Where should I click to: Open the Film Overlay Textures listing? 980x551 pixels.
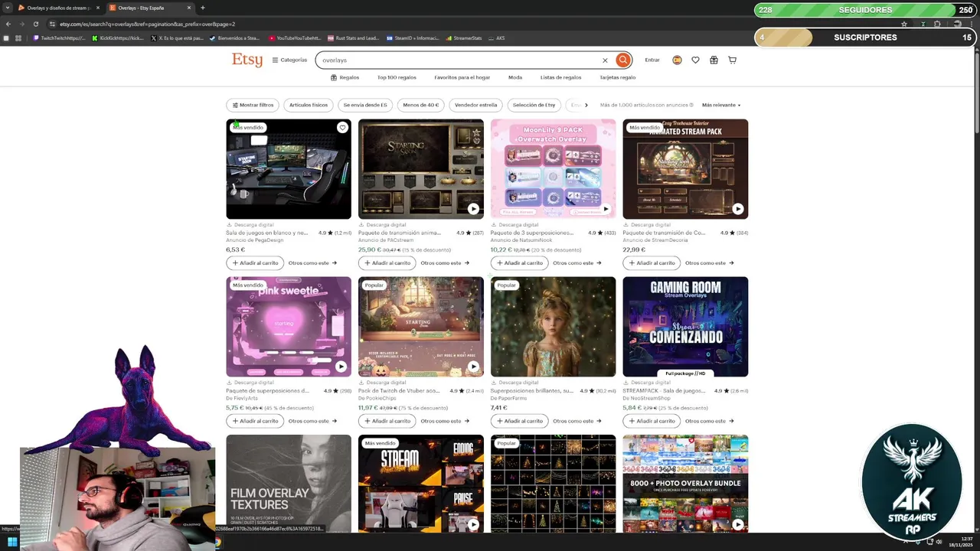[289, 484]
